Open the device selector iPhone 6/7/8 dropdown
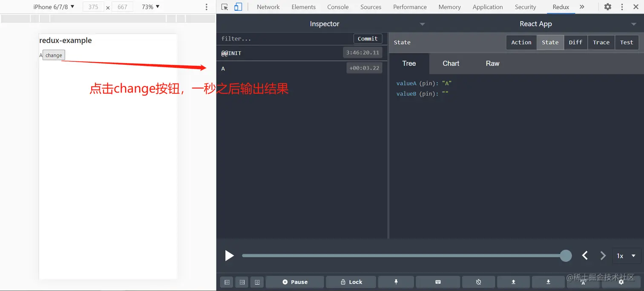 [54, 7]
